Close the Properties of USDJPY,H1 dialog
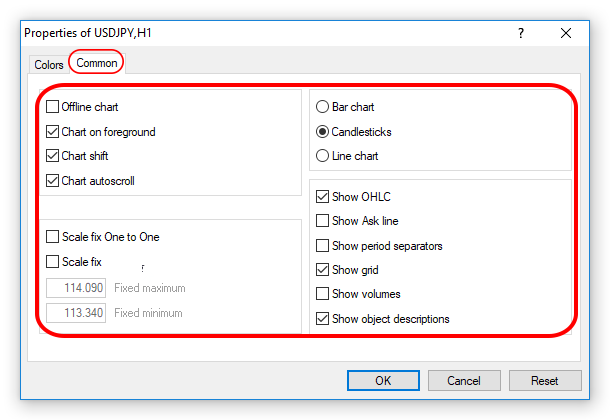The image size is (610, 420). [566, 33]
